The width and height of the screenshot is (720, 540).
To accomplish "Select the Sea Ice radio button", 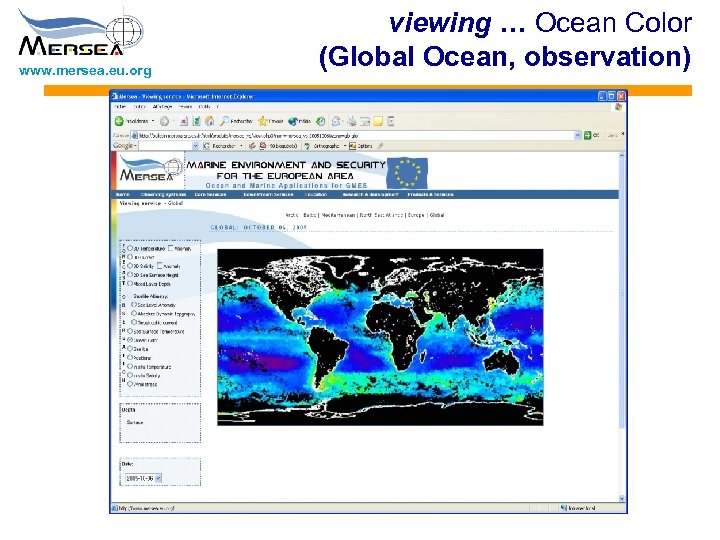I will click(130, 349).
